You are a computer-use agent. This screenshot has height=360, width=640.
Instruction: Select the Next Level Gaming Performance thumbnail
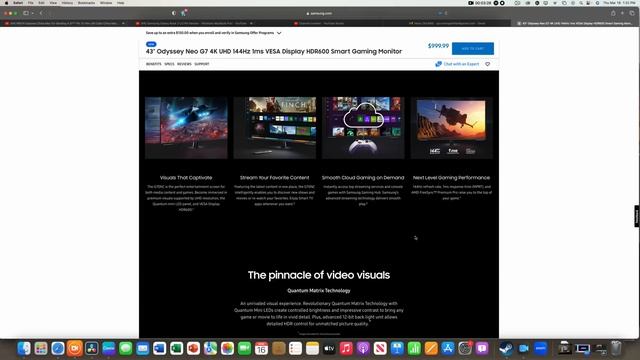click(x=451, y=128)
